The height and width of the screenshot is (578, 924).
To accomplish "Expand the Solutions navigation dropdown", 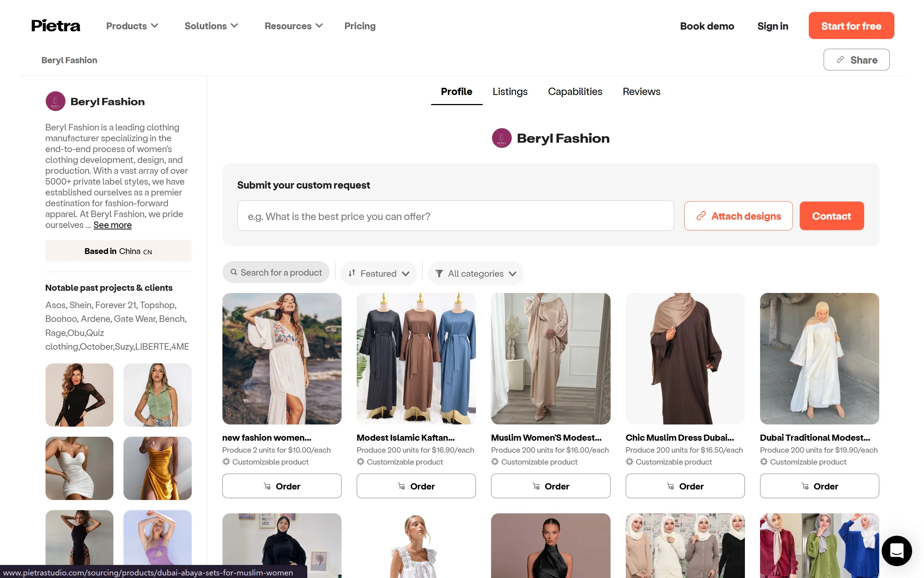I will [211, 26].
